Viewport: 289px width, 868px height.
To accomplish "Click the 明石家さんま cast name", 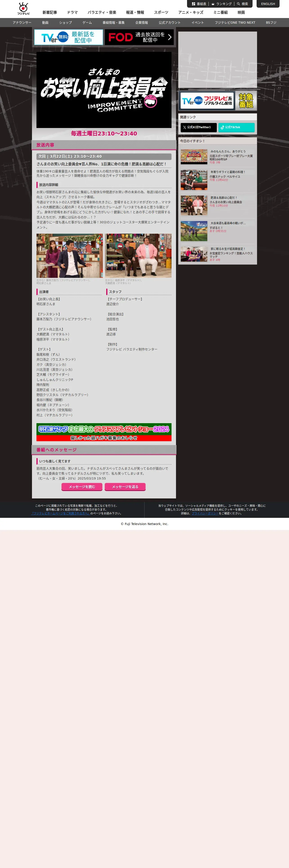I will [46, 304].
